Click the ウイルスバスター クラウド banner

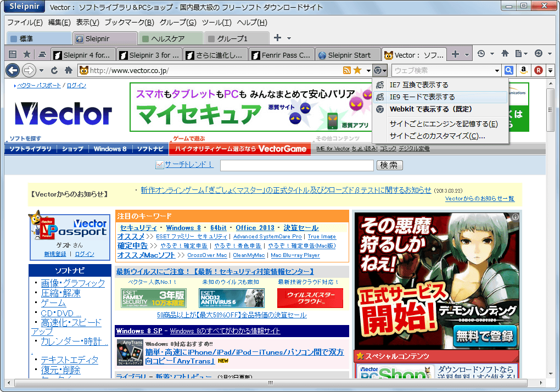310,298
